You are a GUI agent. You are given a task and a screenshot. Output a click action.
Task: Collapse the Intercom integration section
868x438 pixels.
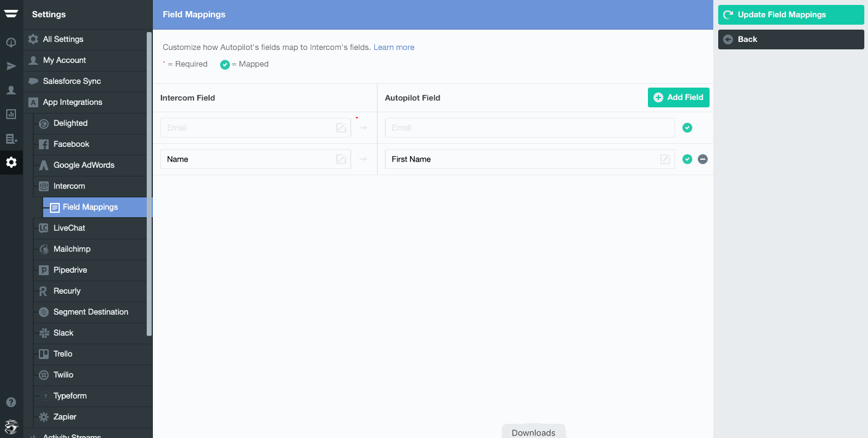point(70,186)
